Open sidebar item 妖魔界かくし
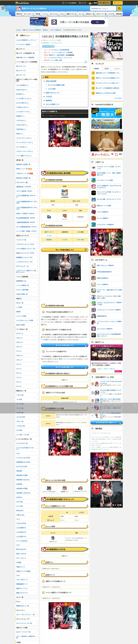 (x=27, y=116)
